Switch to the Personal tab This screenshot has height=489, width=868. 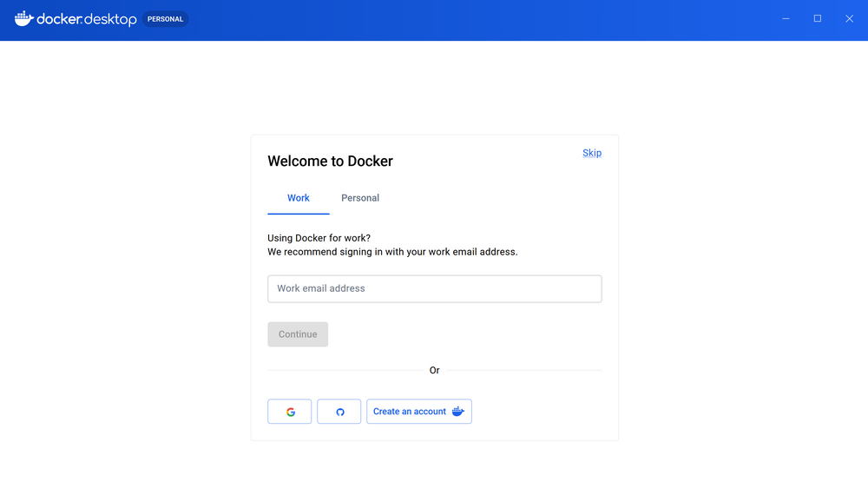click(360, 198)
